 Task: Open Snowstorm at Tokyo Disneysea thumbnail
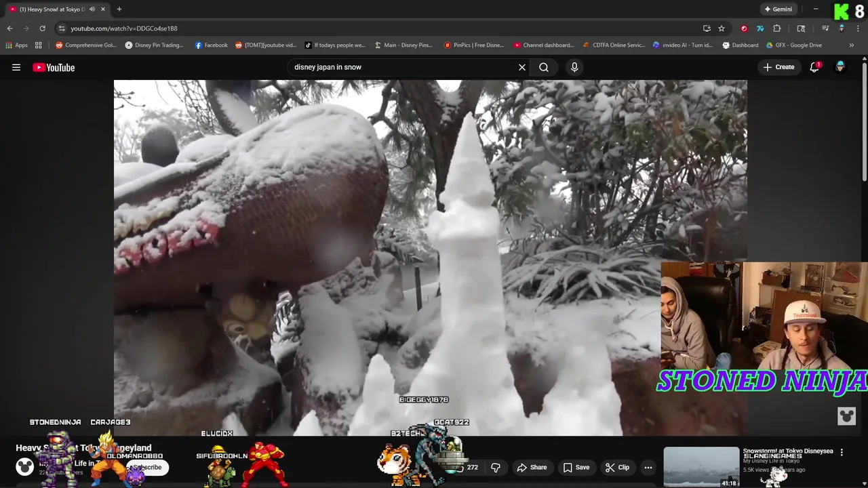point(701,467)
